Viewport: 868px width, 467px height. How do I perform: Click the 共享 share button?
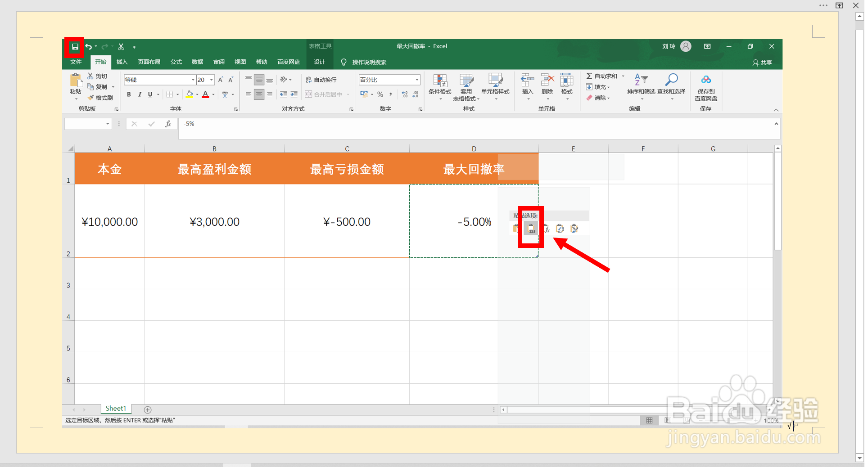(x=762, y=63)
